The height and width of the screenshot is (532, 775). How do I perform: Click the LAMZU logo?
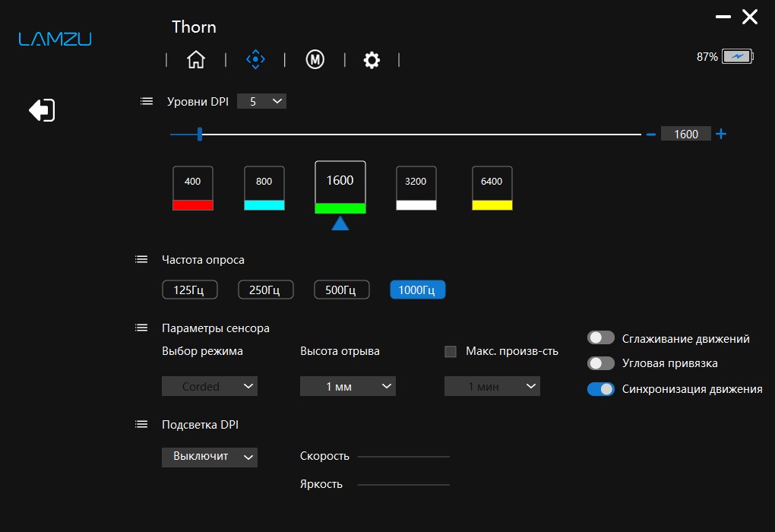pos(55,39)
